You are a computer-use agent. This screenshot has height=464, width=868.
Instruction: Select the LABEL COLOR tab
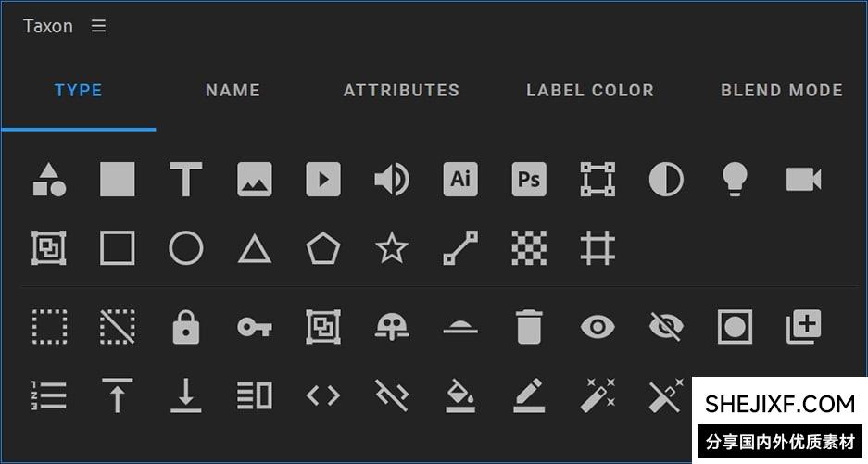[590, 91]
